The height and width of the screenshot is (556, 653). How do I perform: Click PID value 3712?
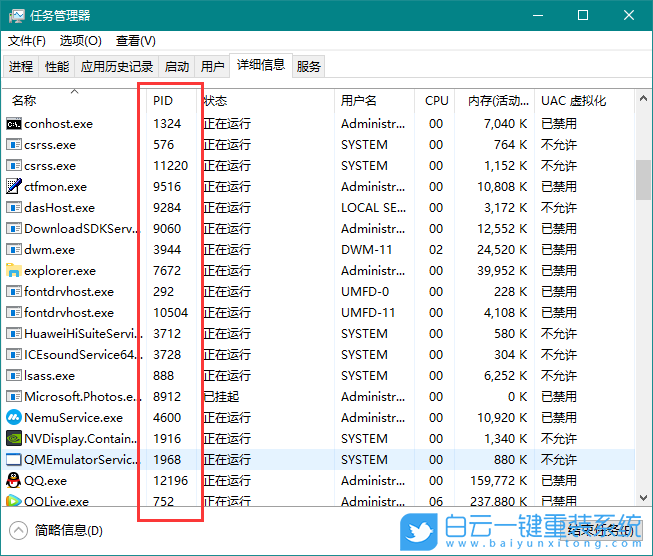[167, 334]
